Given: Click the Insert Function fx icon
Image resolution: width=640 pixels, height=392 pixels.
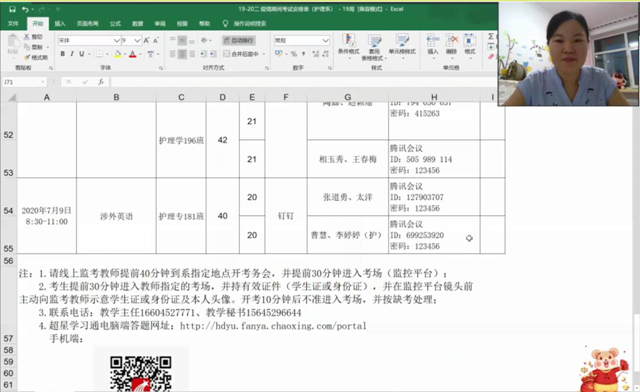Looking at the screenshot, I should pos(101,82).
